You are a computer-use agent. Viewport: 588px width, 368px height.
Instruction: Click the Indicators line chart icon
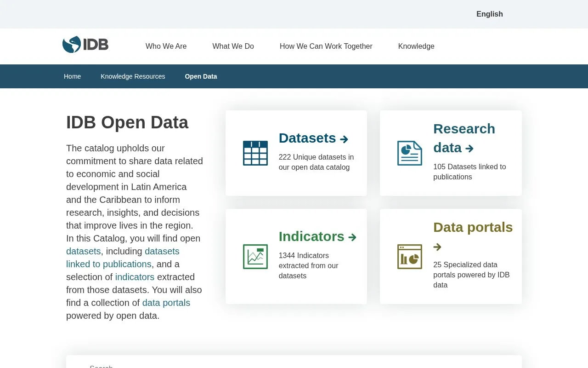click(x=255, y=257)
